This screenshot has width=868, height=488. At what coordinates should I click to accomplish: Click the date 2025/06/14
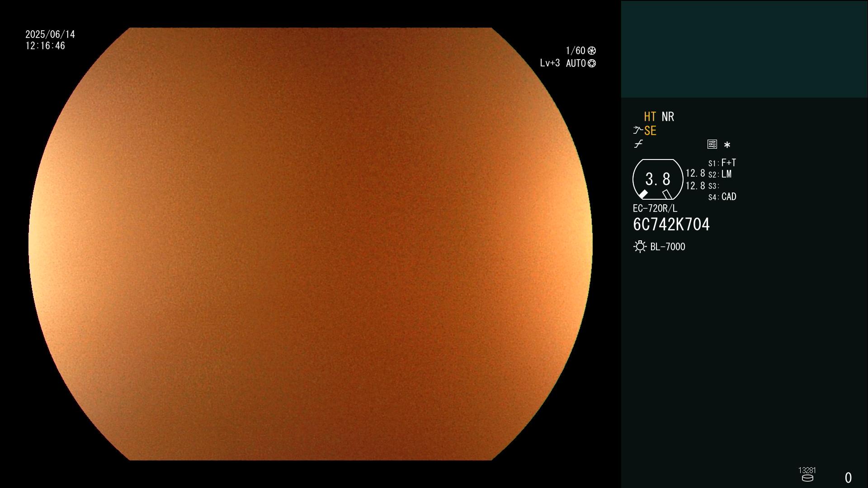(x=50, y=34)
